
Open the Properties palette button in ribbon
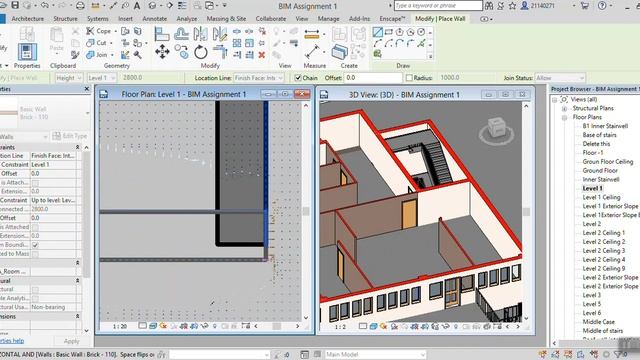pos(27,52)
